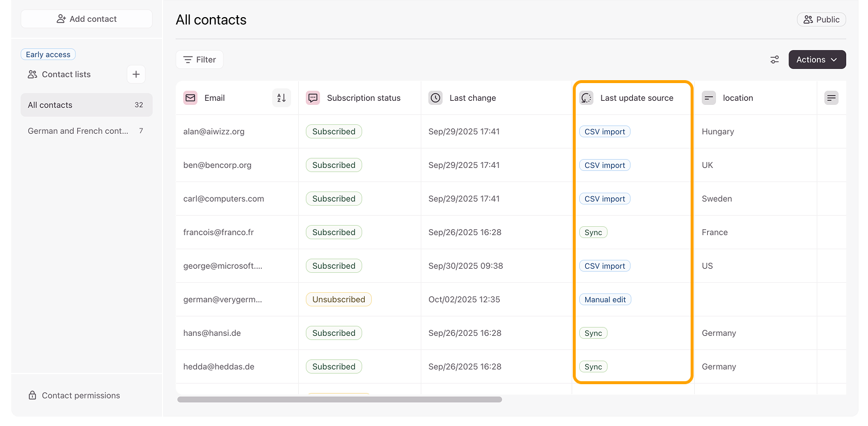Expand the Actions dropdown
Viewport: 868px width, 426px height.
[817, 60]
